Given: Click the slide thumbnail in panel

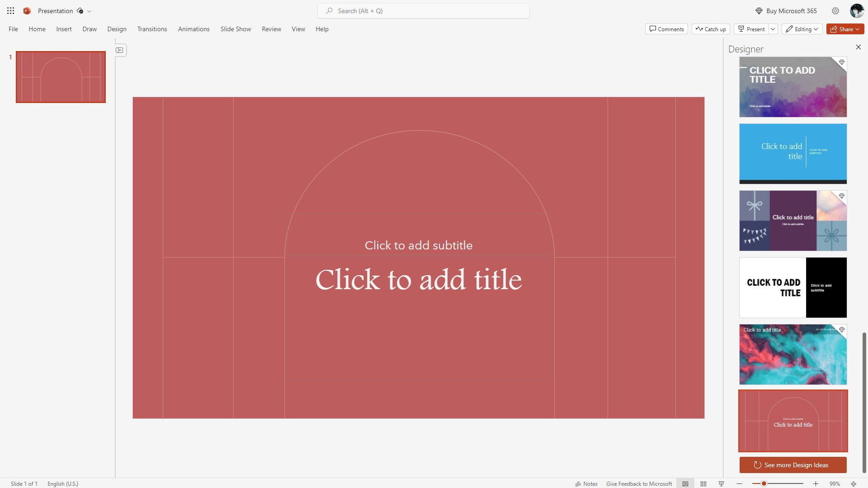Looking at the screenshot, I should pyautogui.click(x=61, y=76).
